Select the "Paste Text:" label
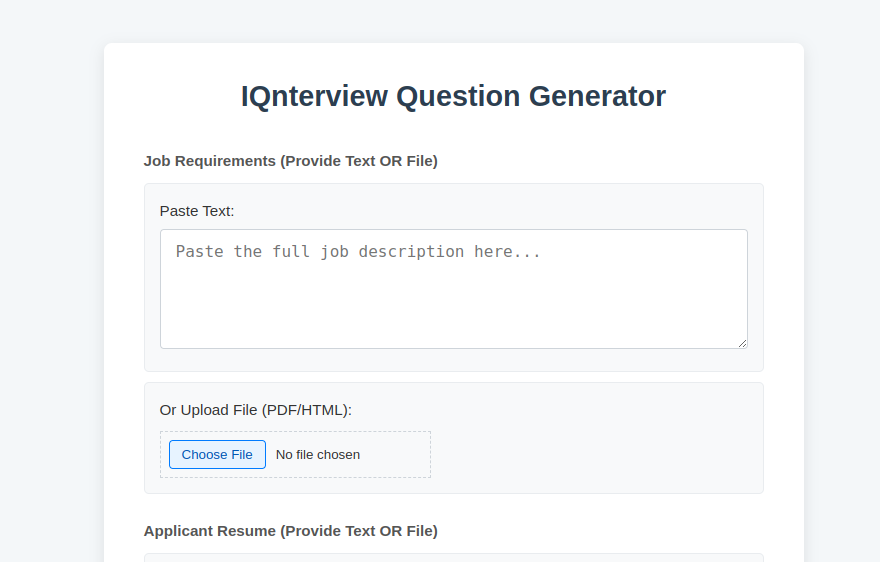The width and height of the screenshot is (880, 562). [197, 211]
